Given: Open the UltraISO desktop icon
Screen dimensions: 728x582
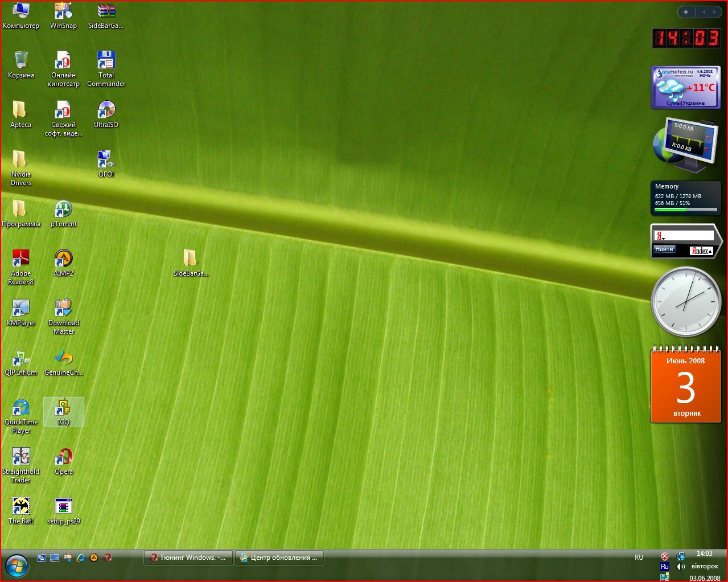Looking at the screenshot, I should pyautogui.click(x=106, y=110).
